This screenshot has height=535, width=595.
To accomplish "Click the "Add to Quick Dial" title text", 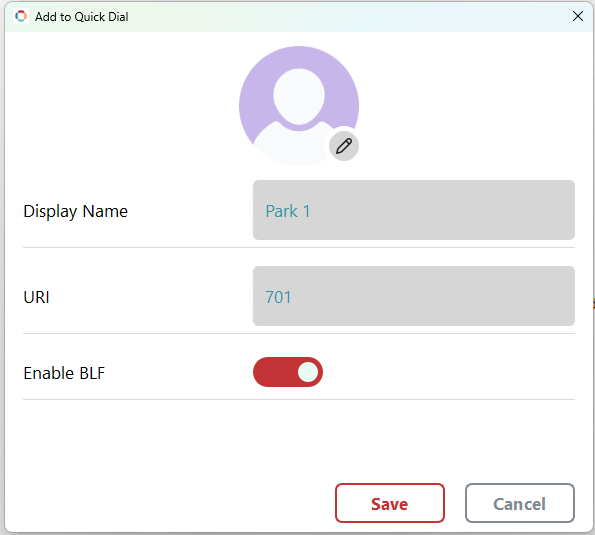I will pos(82,17).
